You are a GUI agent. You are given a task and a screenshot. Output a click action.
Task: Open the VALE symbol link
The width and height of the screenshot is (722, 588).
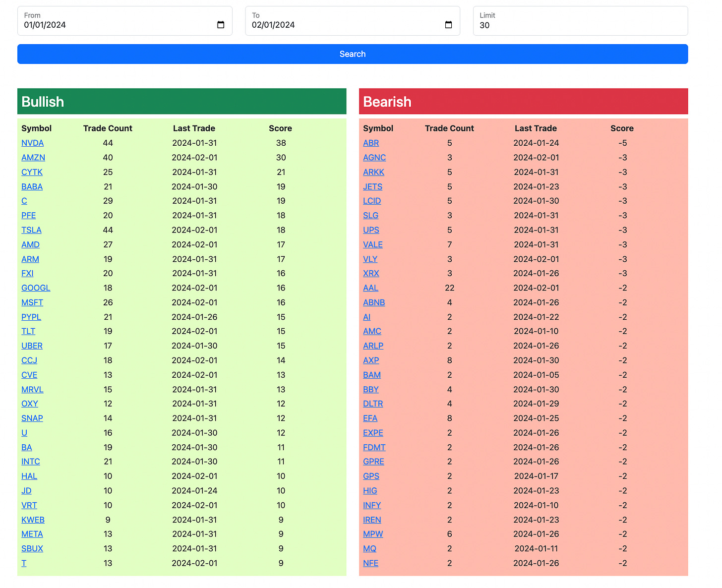pyautogui.click(x=373, y=244)
